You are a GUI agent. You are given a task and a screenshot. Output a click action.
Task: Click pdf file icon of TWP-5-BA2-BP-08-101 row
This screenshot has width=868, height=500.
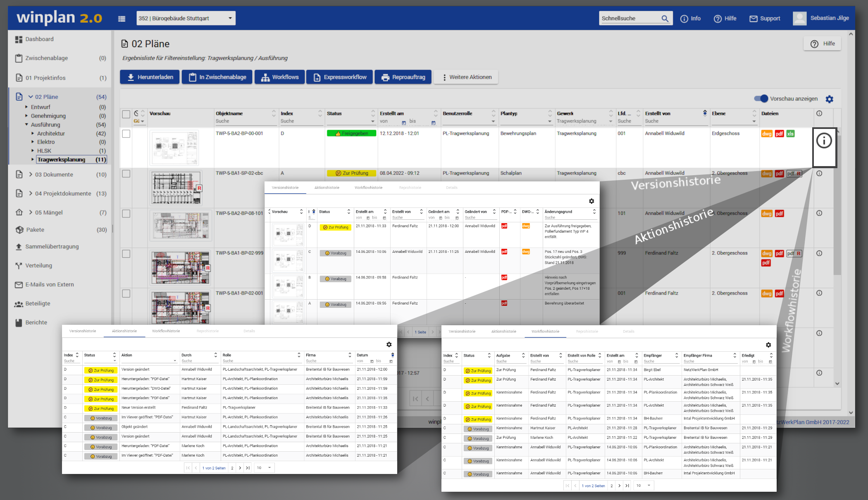pyautogui.click(x=779, y=214)
